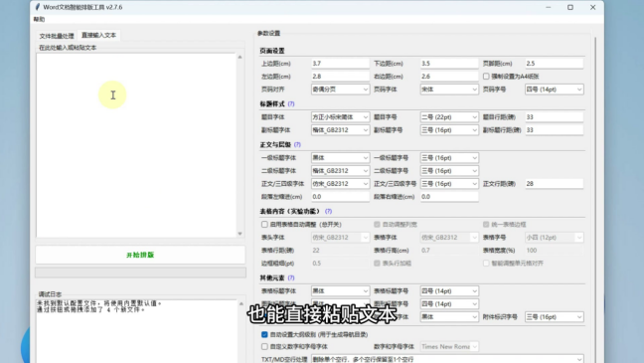Click the progress bar below 开始排版
Image resolution: width=644 pixels, height=363 pixels.
click(140, 272)
